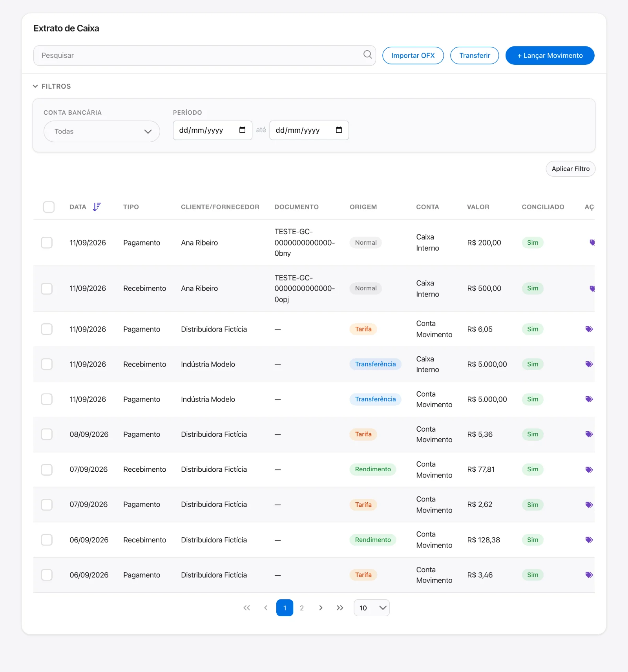Open calendar picker for period end date
Image resolution: width=628 pixels, height=672 pixels.
click(x=339, y=130)
